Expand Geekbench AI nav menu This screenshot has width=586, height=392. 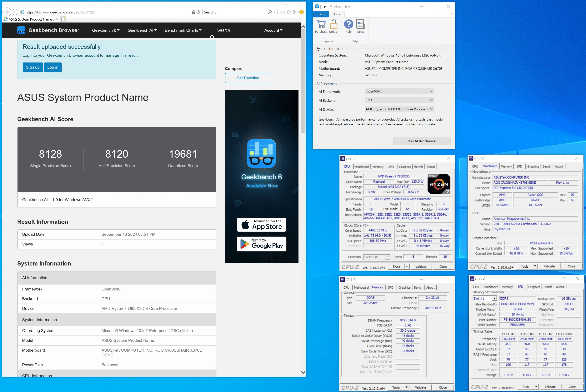[142, 30]
